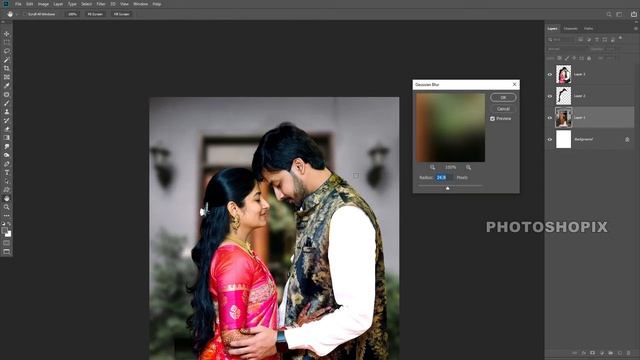
Task: Select the Move tool
Action: pos(7,34)
